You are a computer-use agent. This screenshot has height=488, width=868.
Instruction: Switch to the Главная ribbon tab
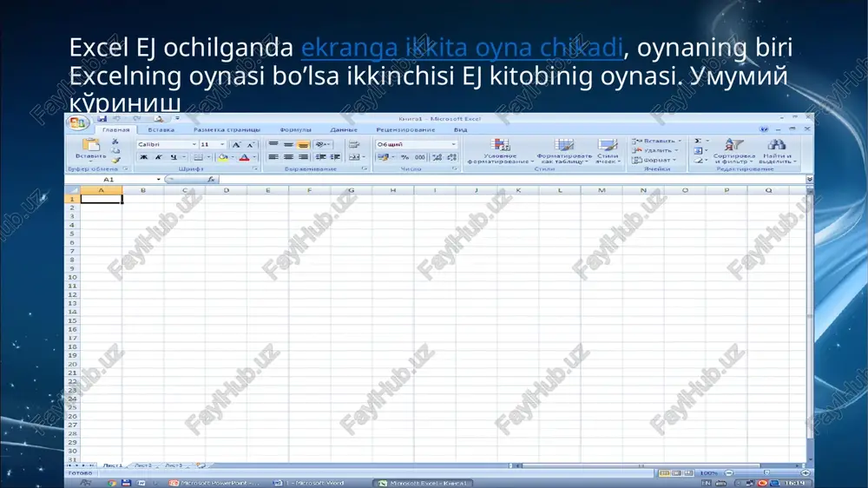pos(115,129)
